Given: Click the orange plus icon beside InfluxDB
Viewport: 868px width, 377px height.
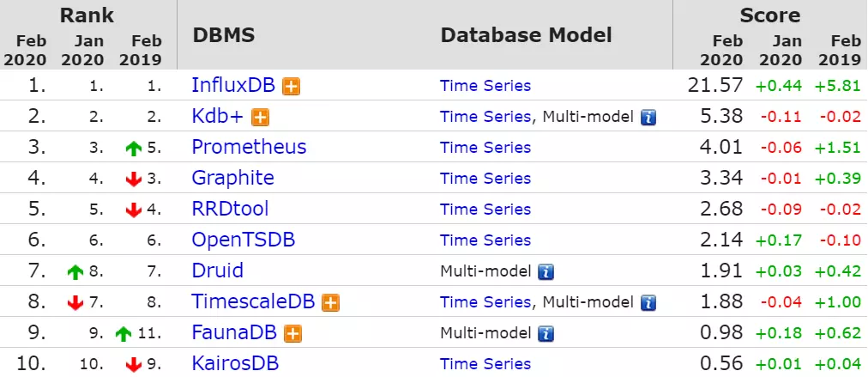Looking at the screenshot, I should (x=292, y=86).
